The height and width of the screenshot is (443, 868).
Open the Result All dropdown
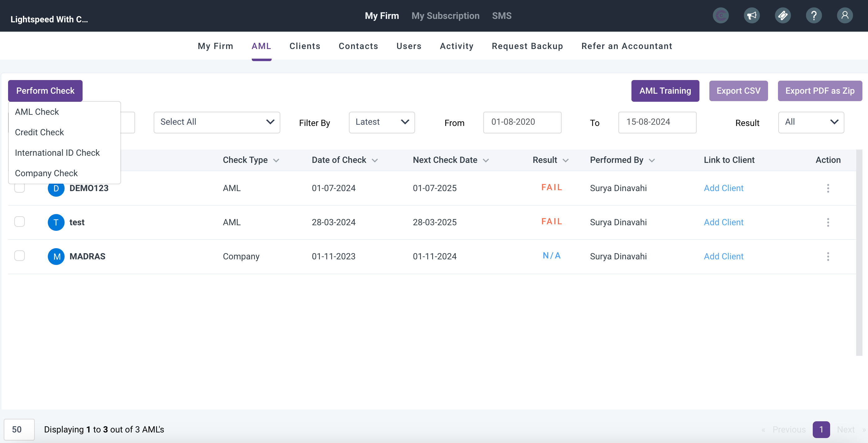point(811,122)
